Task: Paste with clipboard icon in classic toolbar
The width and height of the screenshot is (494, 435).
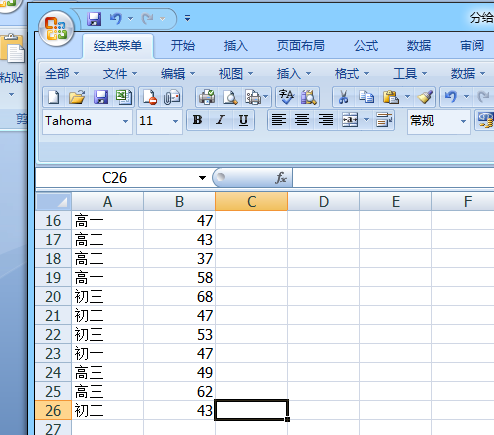Action: coord(390,97)
